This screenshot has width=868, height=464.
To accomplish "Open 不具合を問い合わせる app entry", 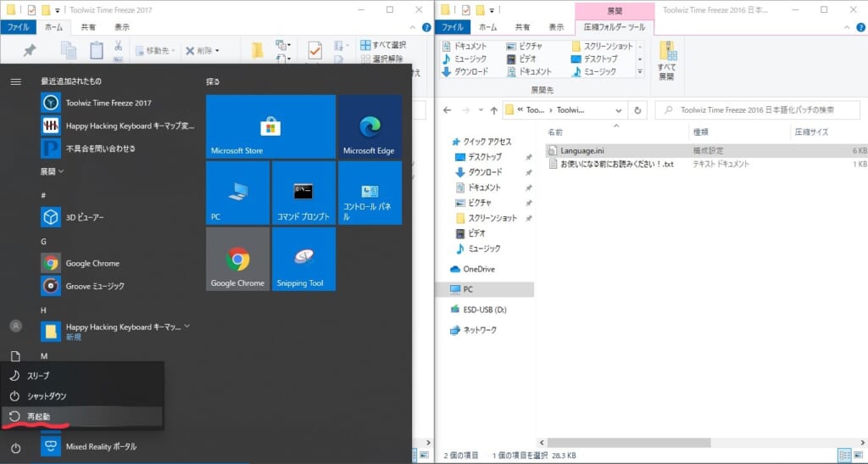I will coord(118,148).
